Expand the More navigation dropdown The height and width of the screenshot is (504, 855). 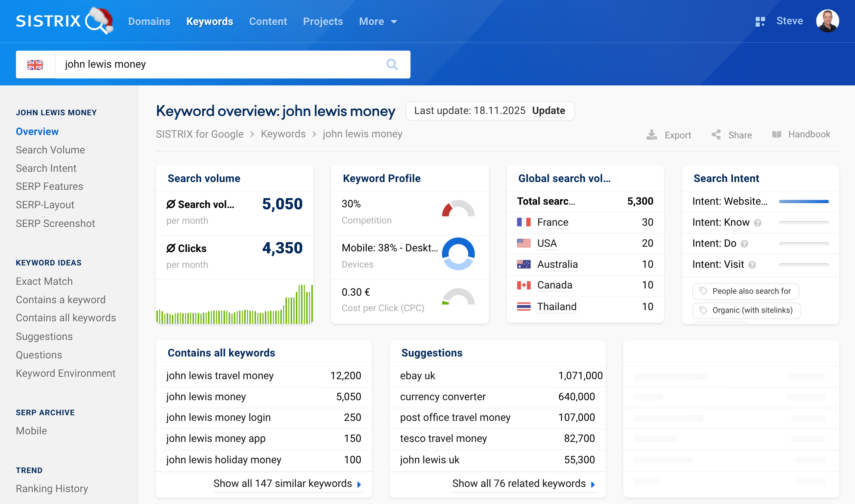pyautogui.click(x=378, y=22)
